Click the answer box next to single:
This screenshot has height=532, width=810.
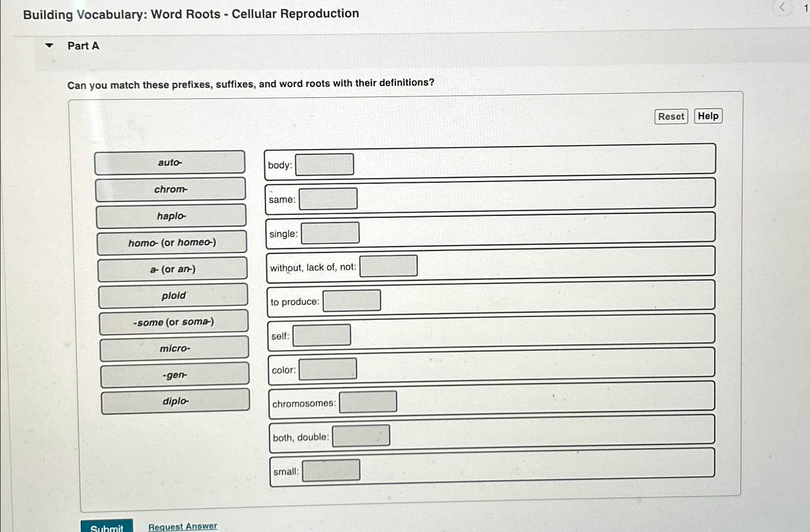pos(330,233)
